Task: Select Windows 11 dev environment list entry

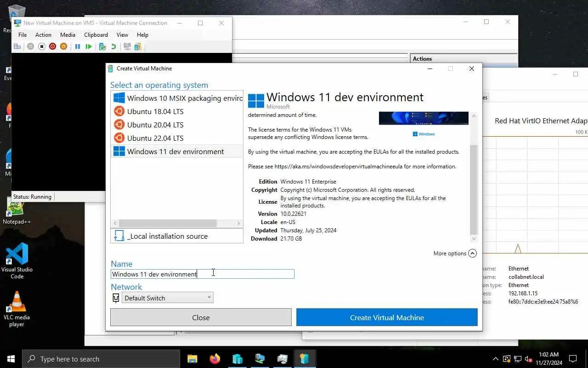Action: pyautogui.click(x=177, y=151)
